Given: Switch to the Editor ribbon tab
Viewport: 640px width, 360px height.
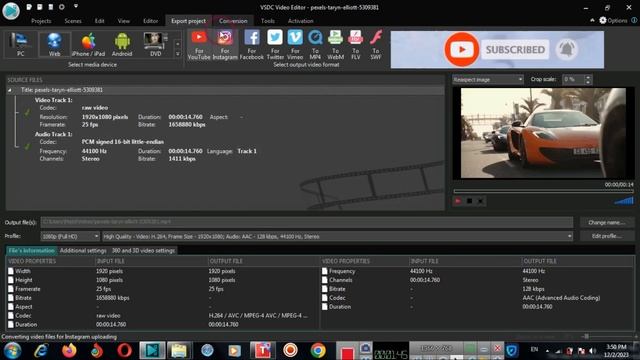Looking at the screenshot, I should tap(150, 21).
